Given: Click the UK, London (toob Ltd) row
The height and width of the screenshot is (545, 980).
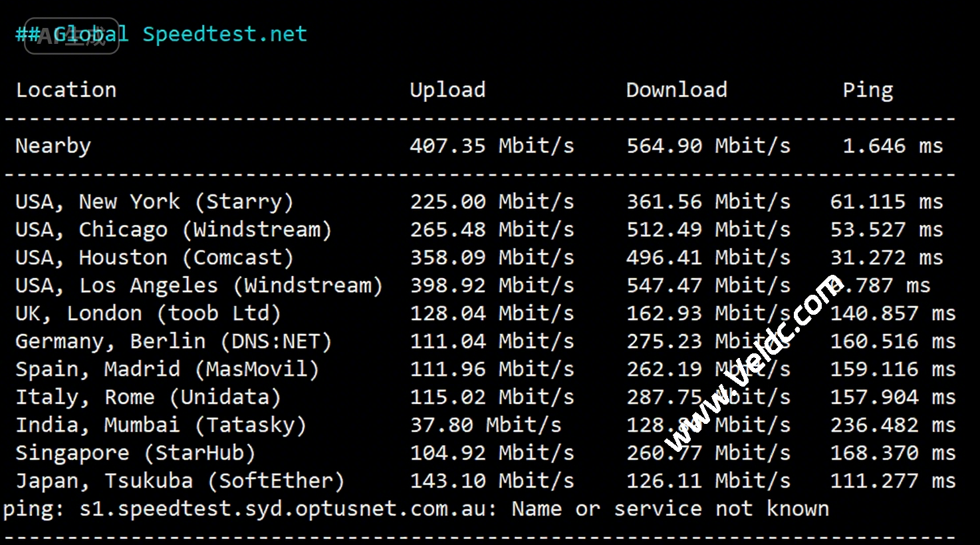Looking at the screenshot, I should click(x=148, y=313).
